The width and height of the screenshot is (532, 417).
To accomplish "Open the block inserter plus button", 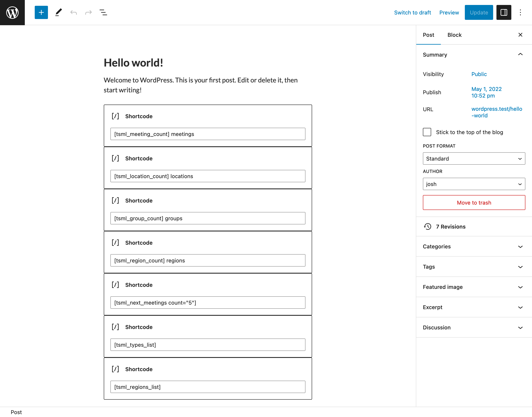I will tap(41, 12).
